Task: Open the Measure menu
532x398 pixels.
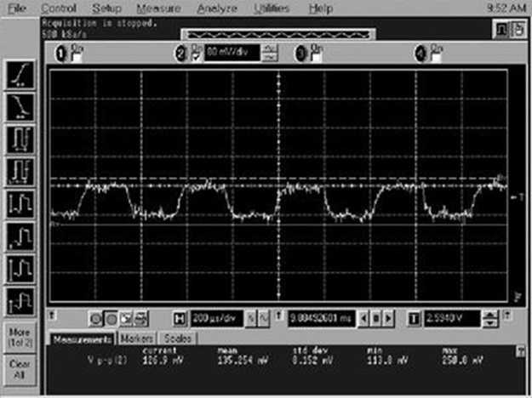Action: (x=158, y=9)
